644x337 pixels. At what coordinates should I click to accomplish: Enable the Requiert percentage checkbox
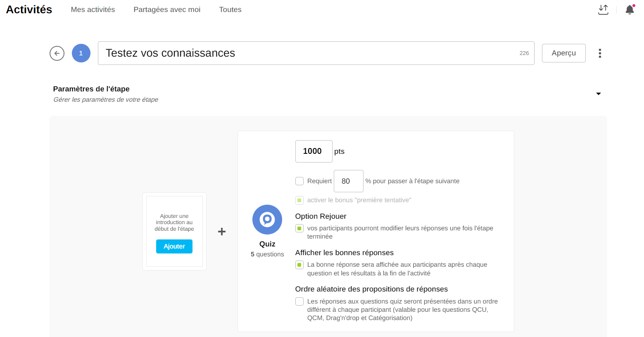(x=299, y=181)
